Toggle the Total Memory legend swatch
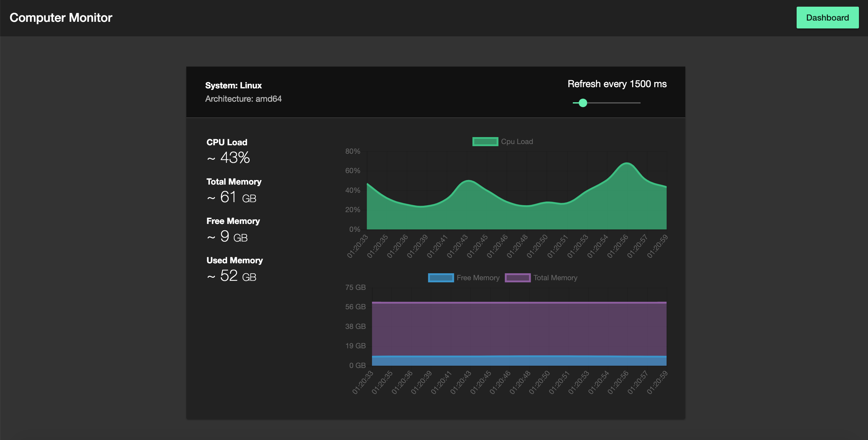This screenshot has width=868, height=440. (x=517, y=278)
